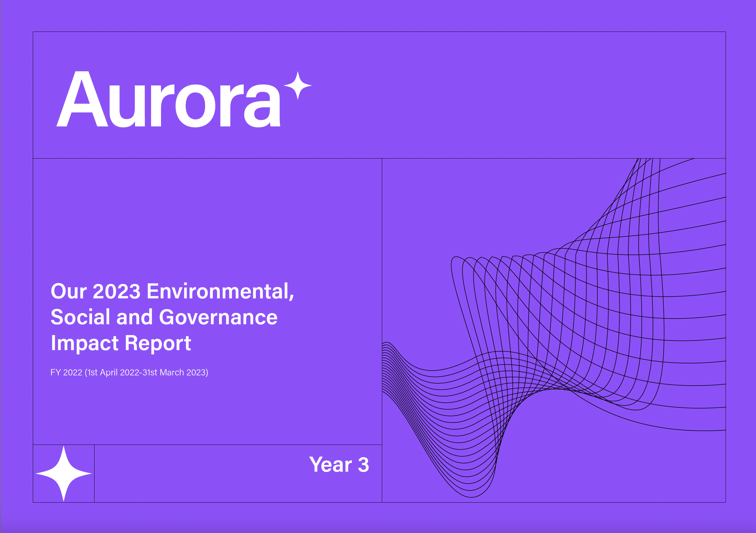Click the 'FY 2022' text in the subtitle
Screen dimensions: 756x533
coord(66,372)
